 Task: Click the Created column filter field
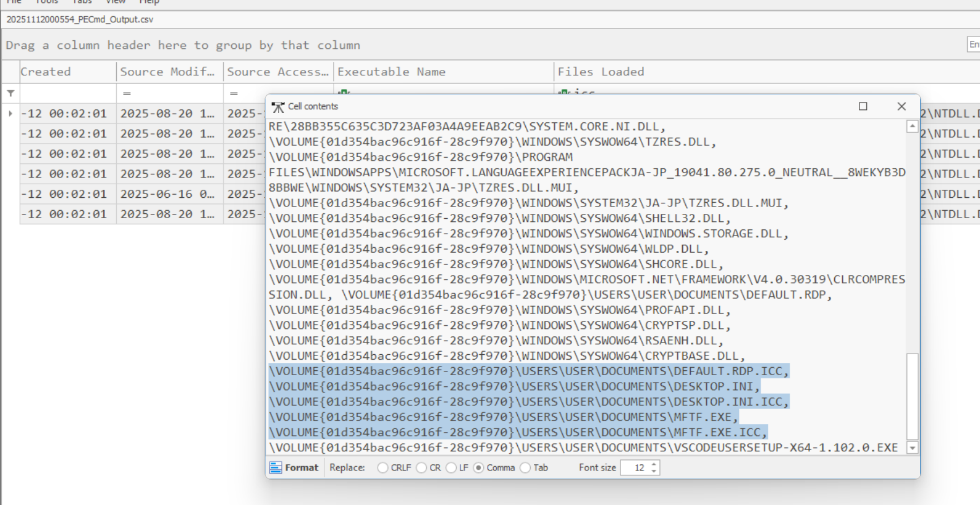(68, 93)
